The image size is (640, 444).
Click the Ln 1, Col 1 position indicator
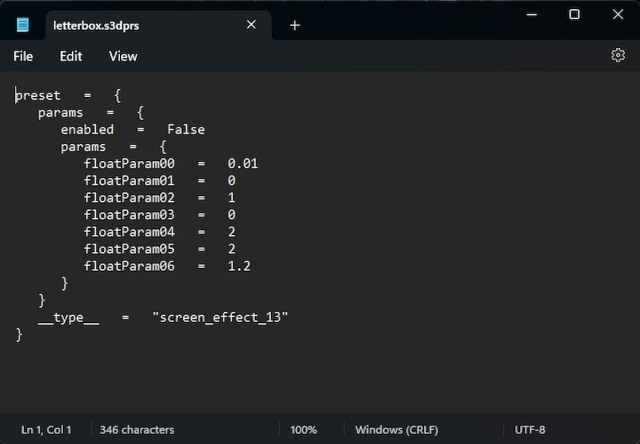pos(46,429)
